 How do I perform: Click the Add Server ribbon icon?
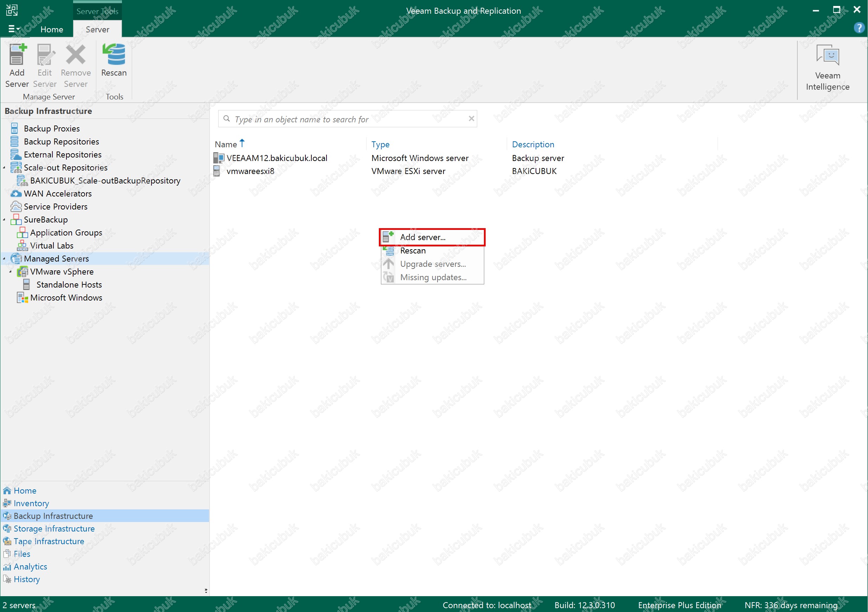click(x=17, y=65)
